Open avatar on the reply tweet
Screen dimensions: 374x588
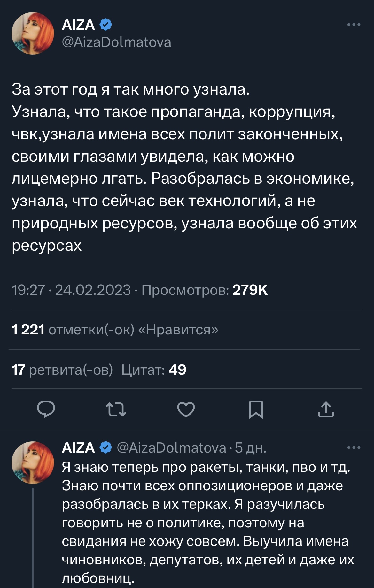click(33, 462)
